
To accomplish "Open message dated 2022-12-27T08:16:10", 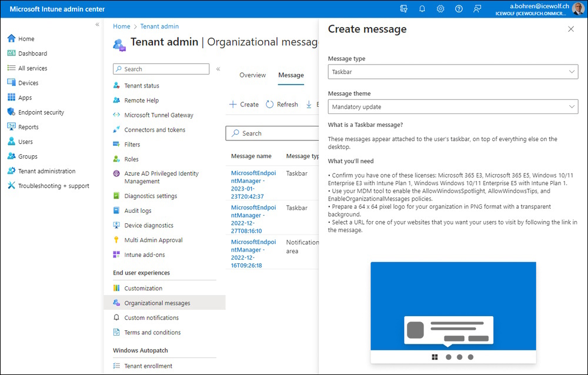I will click(x=253, y=219).
